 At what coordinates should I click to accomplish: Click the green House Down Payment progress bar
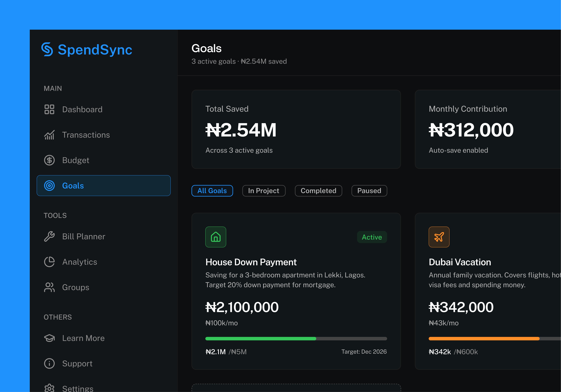[261, 339]
